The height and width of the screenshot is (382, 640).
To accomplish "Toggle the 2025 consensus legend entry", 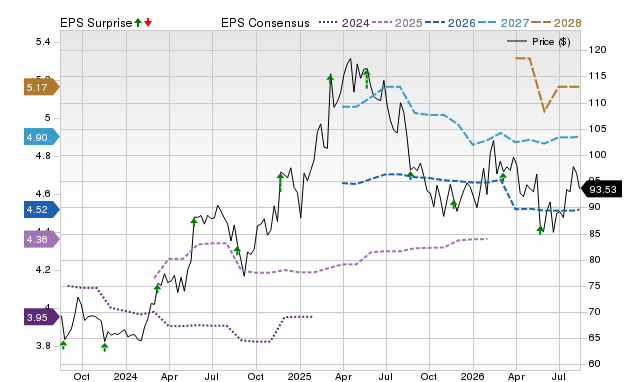I will (x=397, y=23).
